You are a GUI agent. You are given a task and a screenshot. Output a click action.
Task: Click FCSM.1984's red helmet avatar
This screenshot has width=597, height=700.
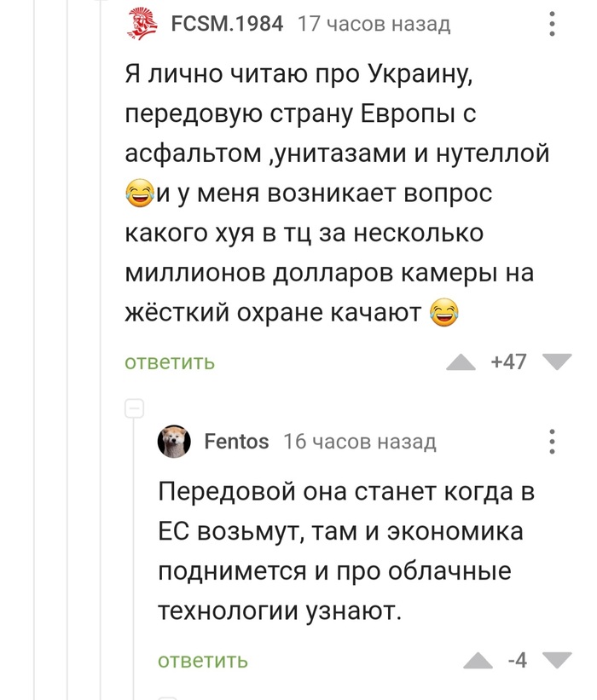coord(142,24)
